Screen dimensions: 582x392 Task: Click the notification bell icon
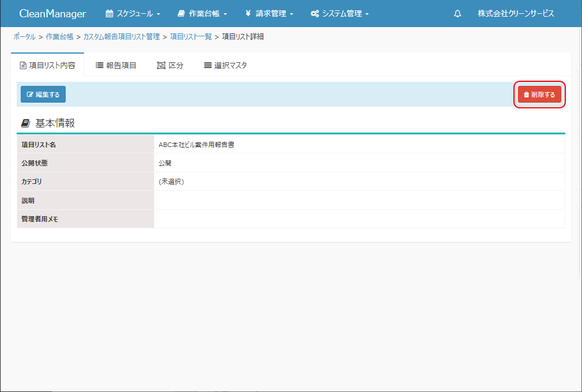point(458,14)
